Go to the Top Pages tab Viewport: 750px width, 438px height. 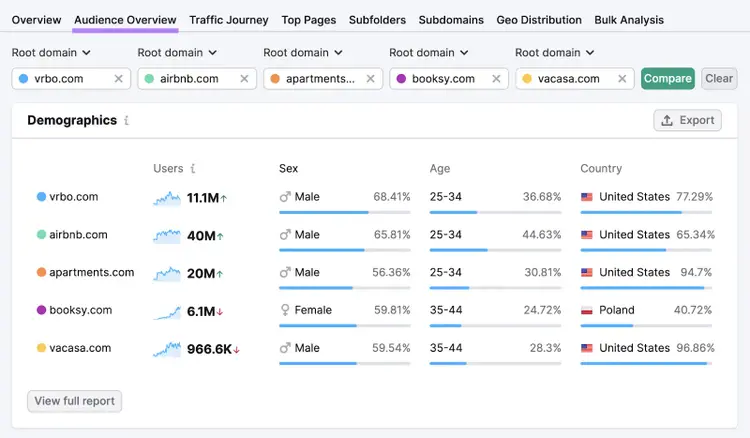[309, 20]
